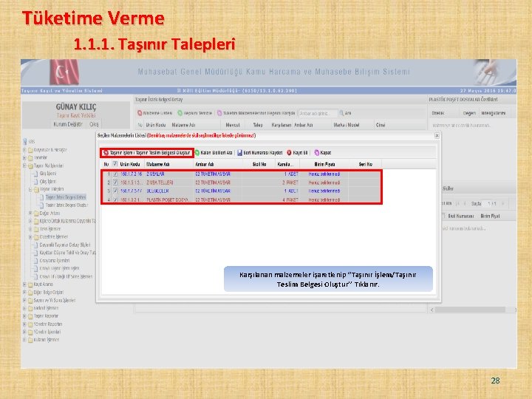Click the red 'Kayıt Sil' delete icon

point(289,153)
